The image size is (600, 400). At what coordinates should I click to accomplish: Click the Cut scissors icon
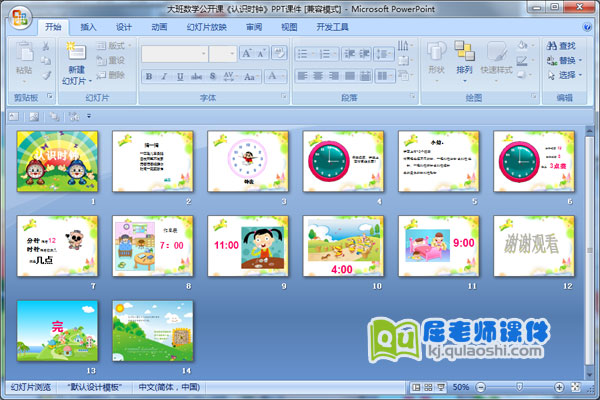(46, 46)
